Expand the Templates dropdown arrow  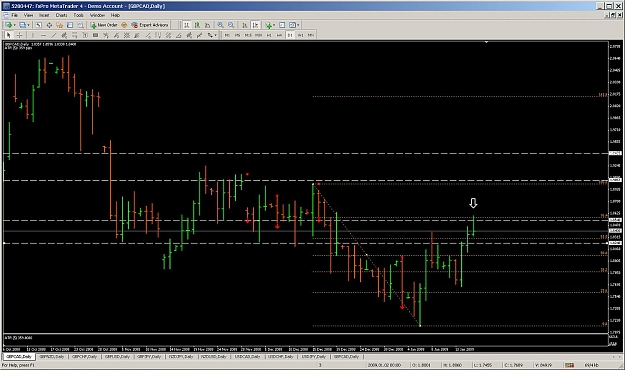(x=298, y=25)
